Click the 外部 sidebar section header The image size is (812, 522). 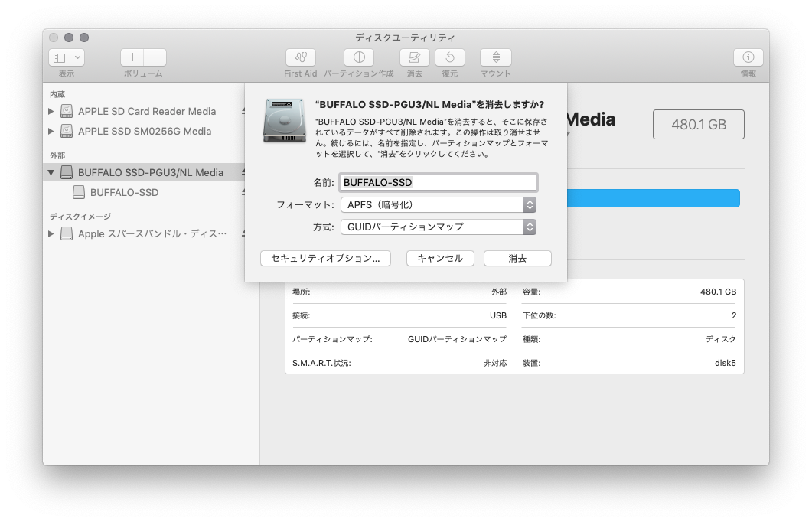pyautogui.click(x=57, y=155)
